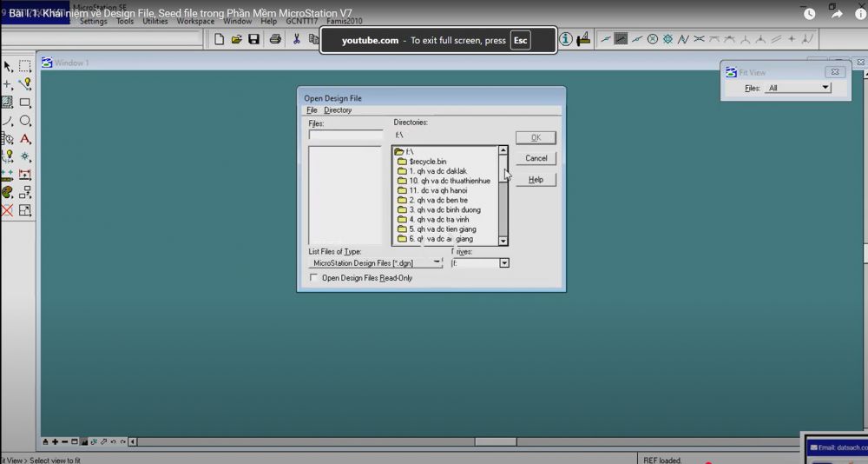
Task: Click the Analyze Element info icon
Action: [x=565, y=39]
